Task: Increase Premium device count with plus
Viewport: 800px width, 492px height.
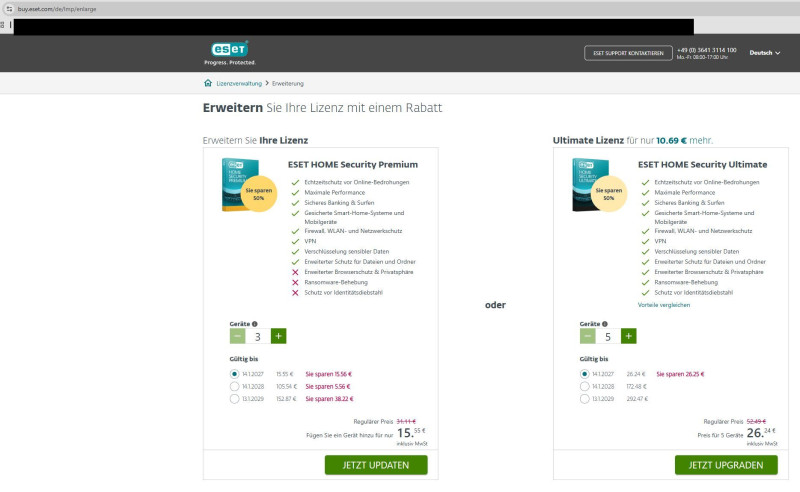Action: 279,336
